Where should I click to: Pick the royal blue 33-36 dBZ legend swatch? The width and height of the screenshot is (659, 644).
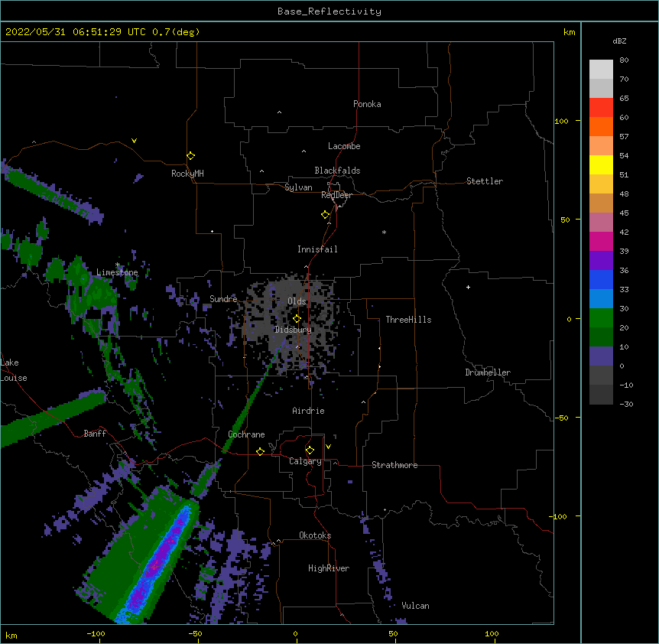601,279
